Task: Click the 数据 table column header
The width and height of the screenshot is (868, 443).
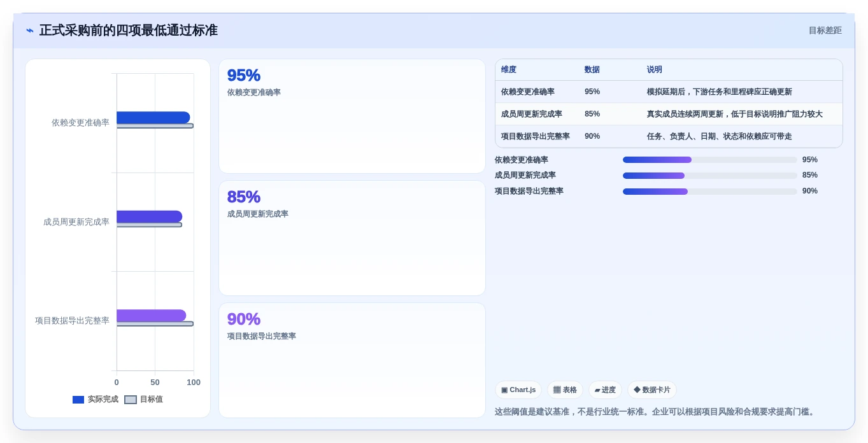Action: 592,70
